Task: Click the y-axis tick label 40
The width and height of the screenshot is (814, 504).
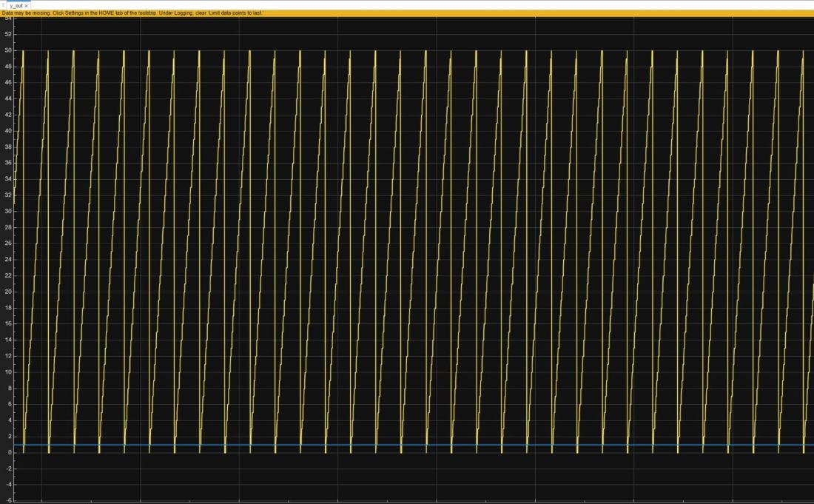Action: [x=8, y=131]
